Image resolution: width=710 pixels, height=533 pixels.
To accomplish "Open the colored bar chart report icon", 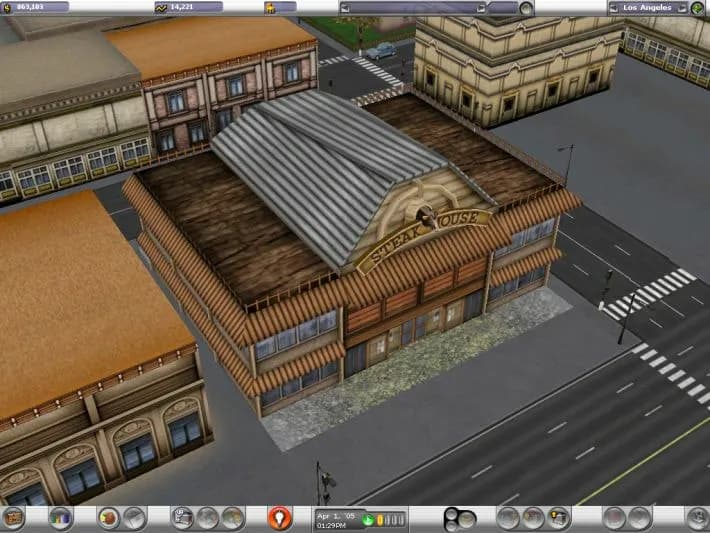I will click(x=62, y=518).
